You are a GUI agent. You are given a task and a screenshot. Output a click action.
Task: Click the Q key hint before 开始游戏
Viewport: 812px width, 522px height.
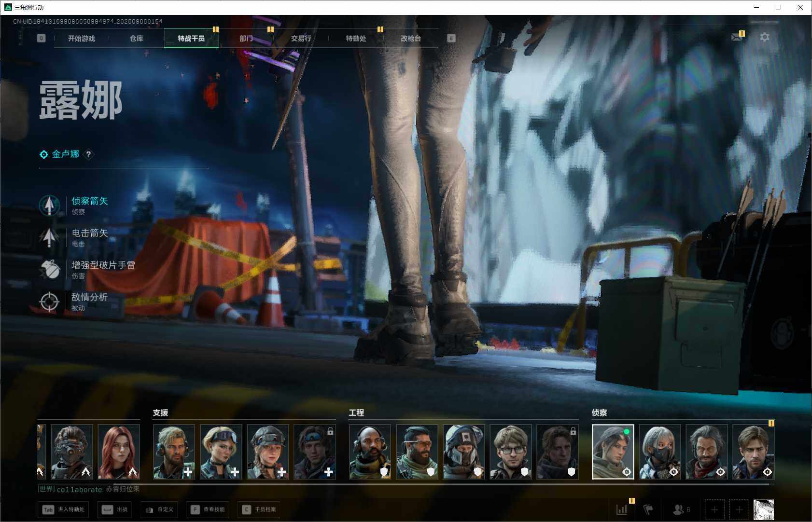[x=41, y=38]
